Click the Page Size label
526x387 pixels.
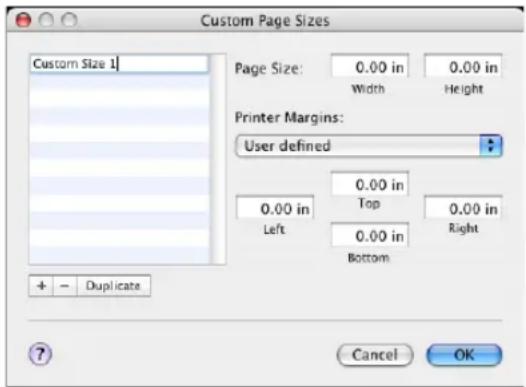(268, 69)
